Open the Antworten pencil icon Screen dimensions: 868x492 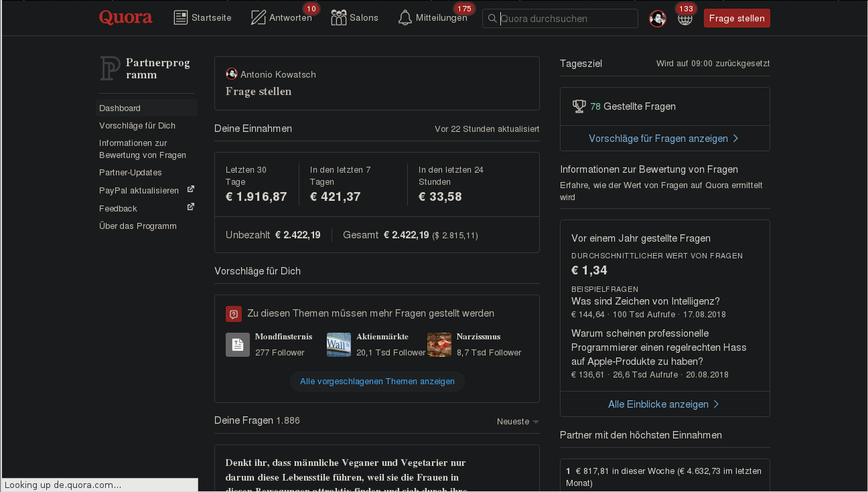[x=259, y=17]
